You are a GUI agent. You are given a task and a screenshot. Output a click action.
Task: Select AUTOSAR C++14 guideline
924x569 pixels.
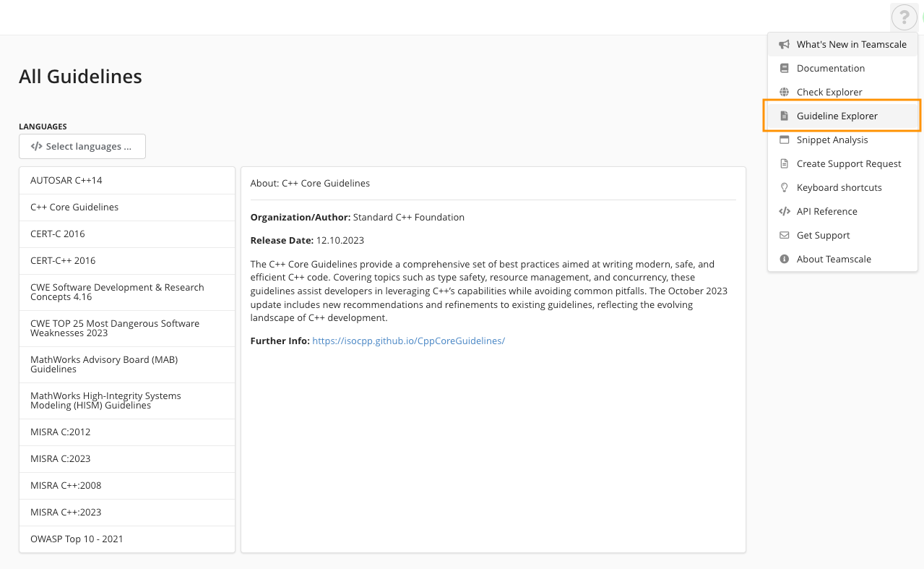click(x=127, y=181)
